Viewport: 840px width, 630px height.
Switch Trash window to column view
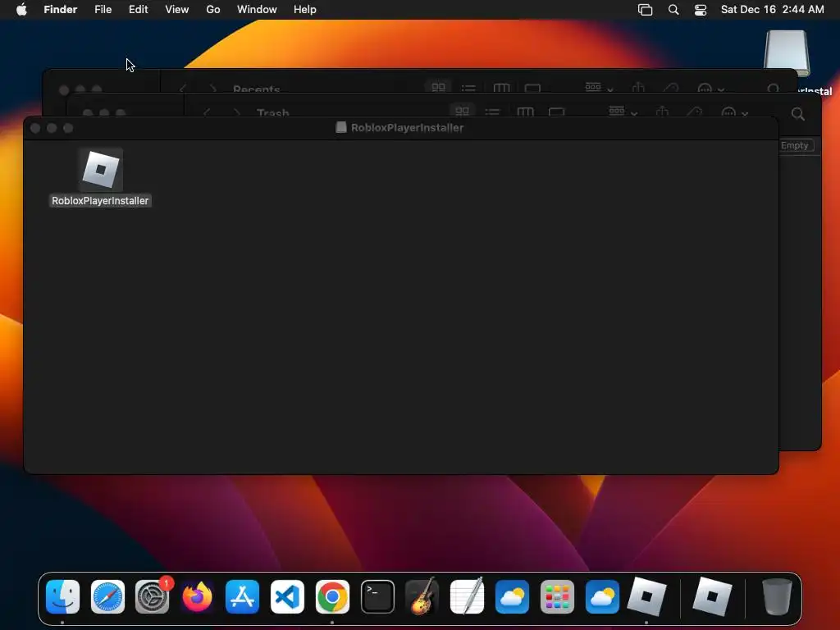(x=525, y=112)
